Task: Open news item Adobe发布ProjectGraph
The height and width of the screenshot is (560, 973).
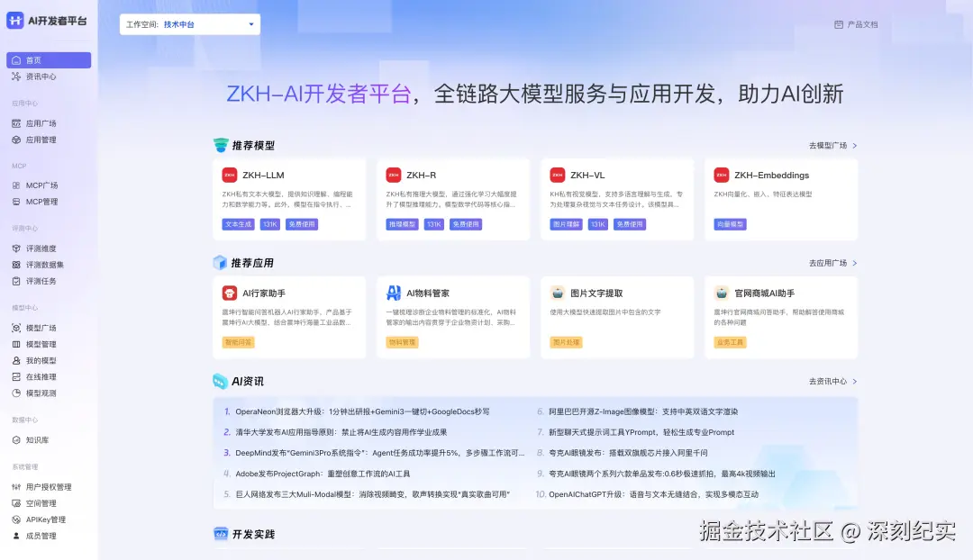Action: [323, 474]
